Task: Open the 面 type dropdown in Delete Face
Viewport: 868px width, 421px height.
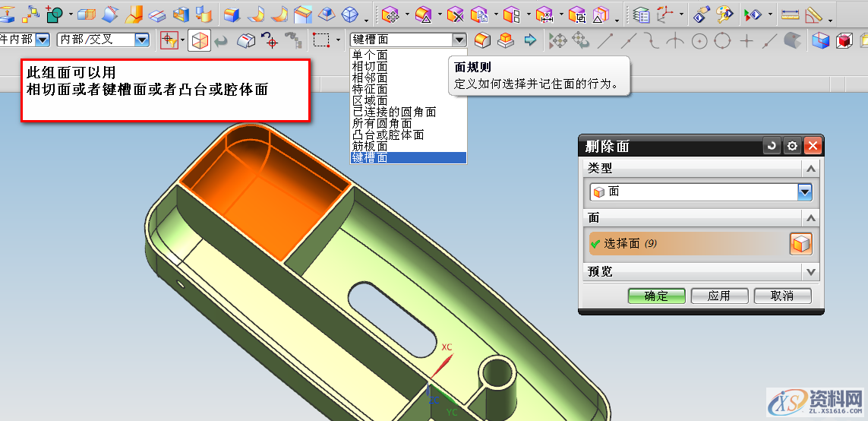Action: (x=804, y=192)
